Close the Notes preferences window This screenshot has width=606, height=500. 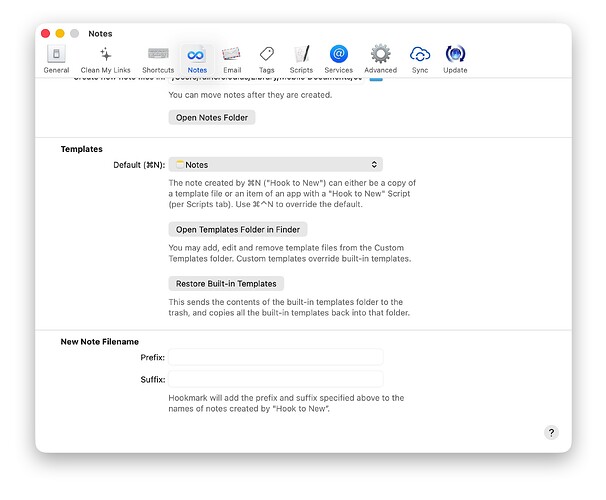pos(46,34)
